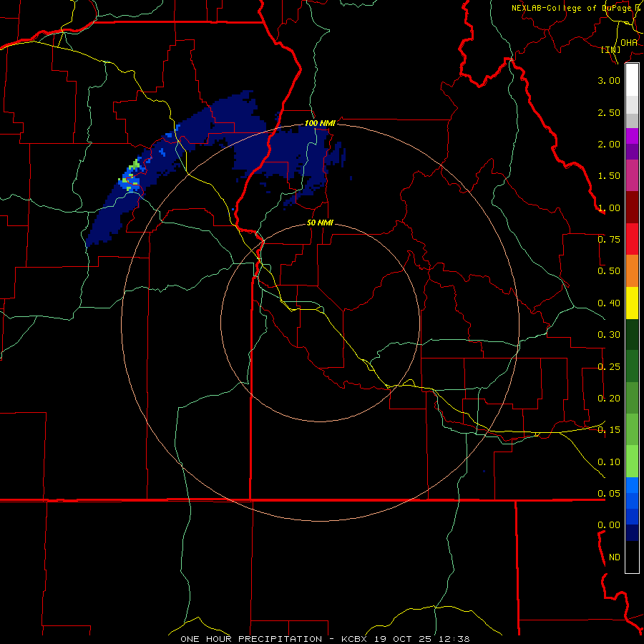Click the '0.10' legend value
644x644 pixels.
(x=609, y=462)
